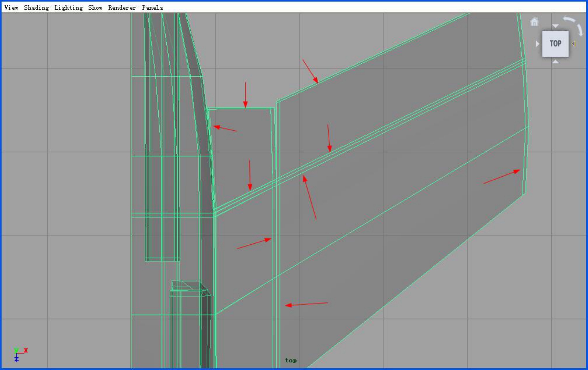
Task: Click the ViewCube roll arrow pointing left
Action: (x=569, y=20)
